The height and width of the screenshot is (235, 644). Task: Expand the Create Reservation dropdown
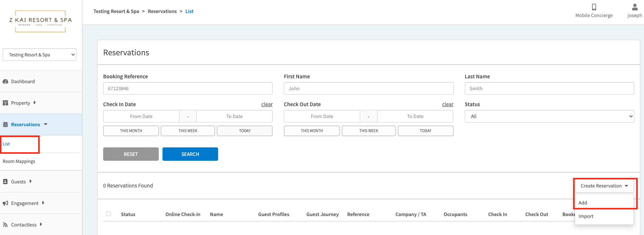[604, 186]
